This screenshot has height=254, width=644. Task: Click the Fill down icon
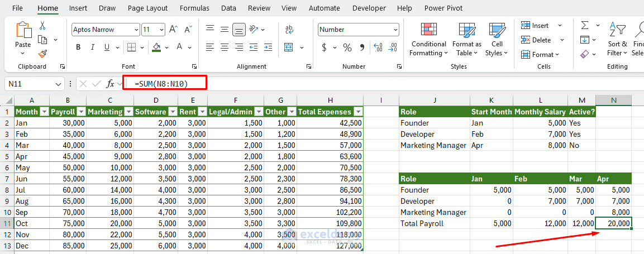[585, 40]
